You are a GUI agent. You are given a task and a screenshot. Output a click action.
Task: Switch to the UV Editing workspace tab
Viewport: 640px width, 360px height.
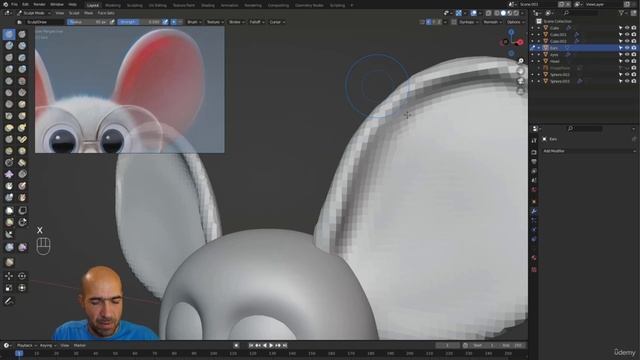click(158, 6)
